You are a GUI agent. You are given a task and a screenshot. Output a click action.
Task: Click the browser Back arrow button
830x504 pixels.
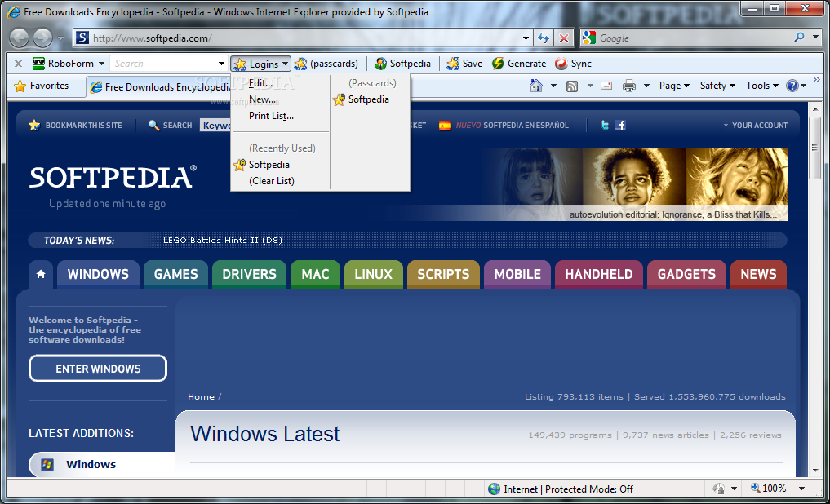pyautogui.click(x=20, y=38)
